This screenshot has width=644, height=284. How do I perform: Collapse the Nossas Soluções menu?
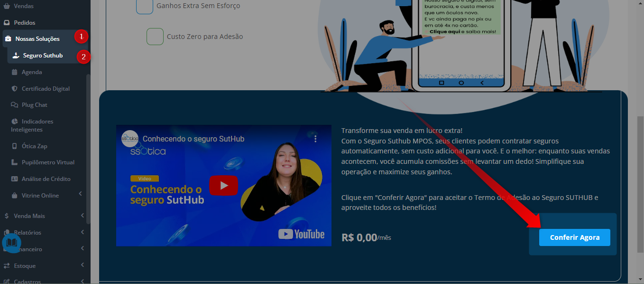[x=38, y=39]
